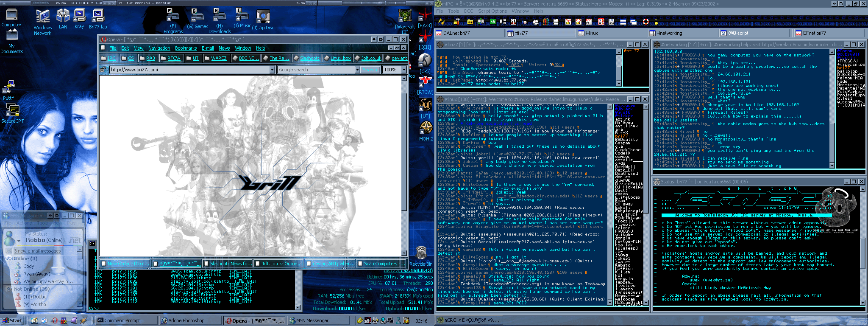This screenshot has height=326, width=868.
Task: Open the Script Options menu in mIRC
Action: (x=492, y=11)
